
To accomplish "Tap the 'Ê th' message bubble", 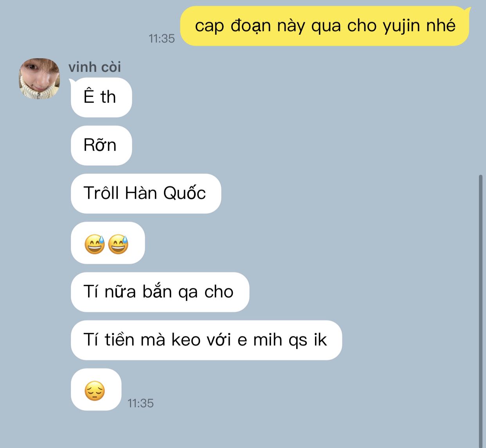I will tap(101, 97).
